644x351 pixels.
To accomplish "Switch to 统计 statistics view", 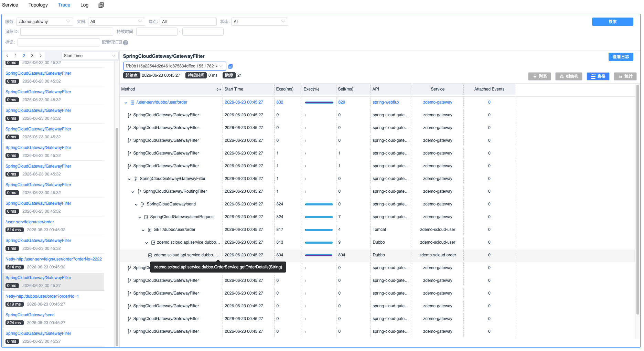I will pyautogui.click(x=625, y=76).
